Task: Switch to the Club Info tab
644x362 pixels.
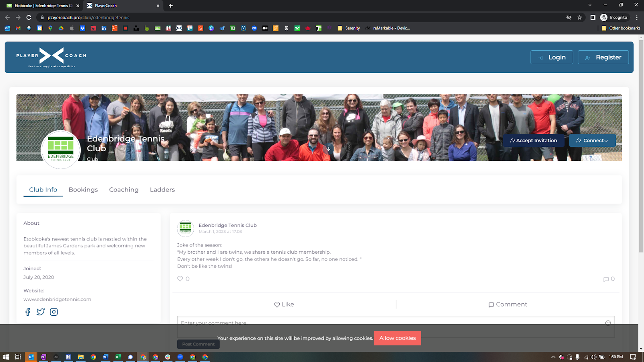Action: point(43,189)
